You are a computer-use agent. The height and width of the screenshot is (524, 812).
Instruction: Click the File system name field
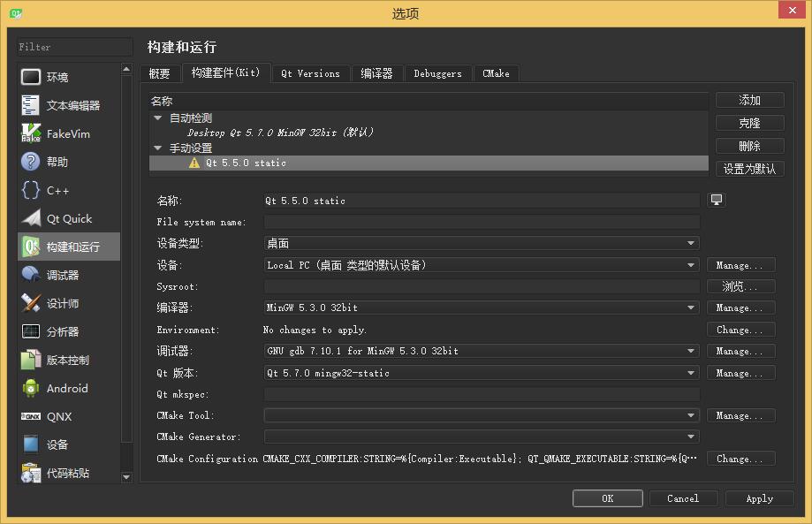(x=482, y=222)
